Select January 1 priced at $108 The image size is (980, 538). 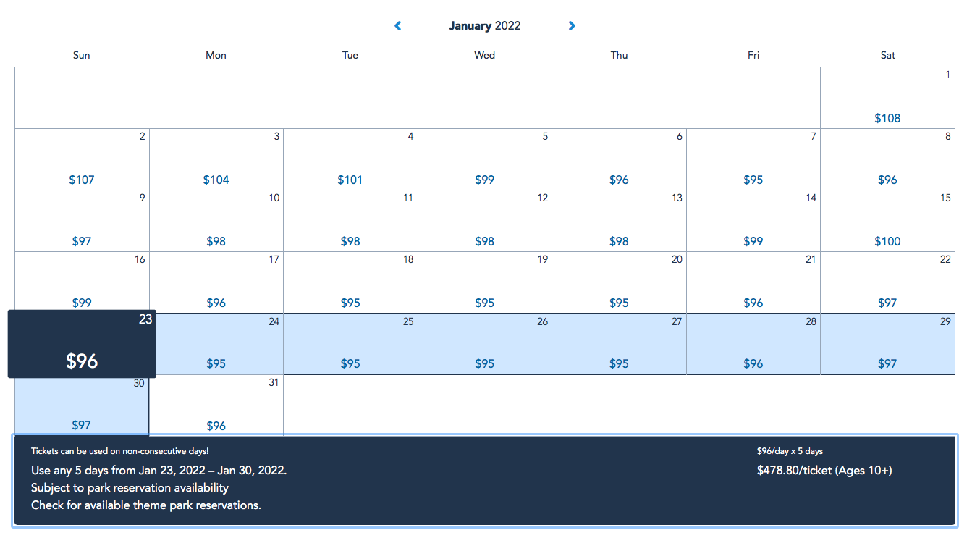pos(887,98)
